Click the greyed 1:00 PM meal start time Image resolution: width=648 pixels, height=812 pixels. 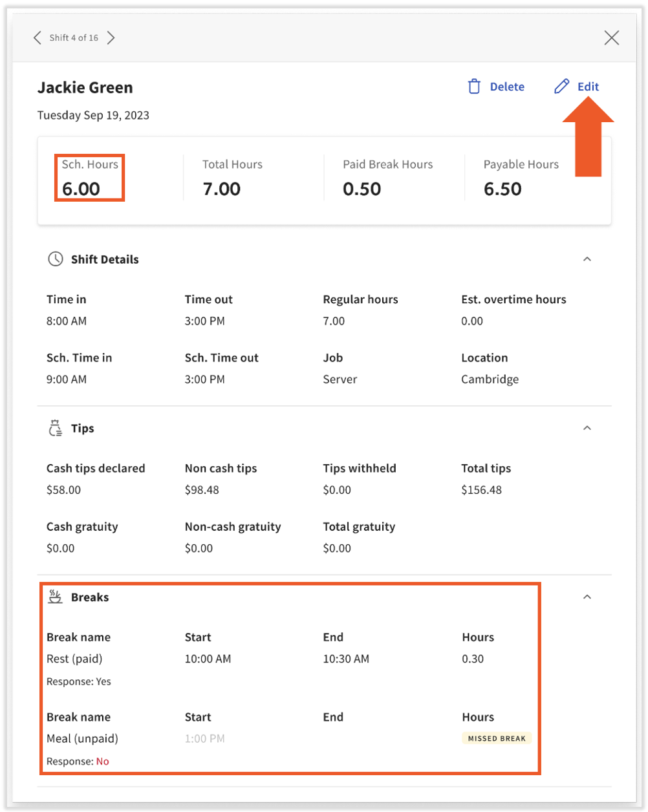coord(204,738)
